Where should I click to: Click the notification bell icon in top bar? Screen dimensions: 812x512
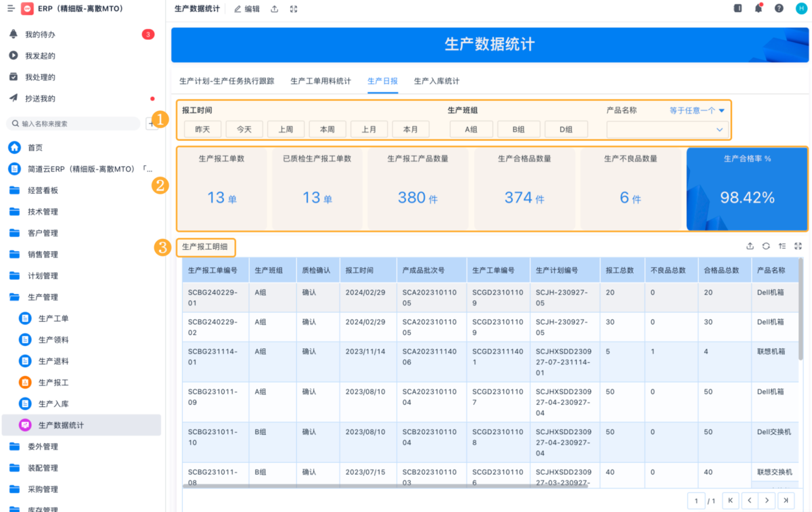[759, 8]
